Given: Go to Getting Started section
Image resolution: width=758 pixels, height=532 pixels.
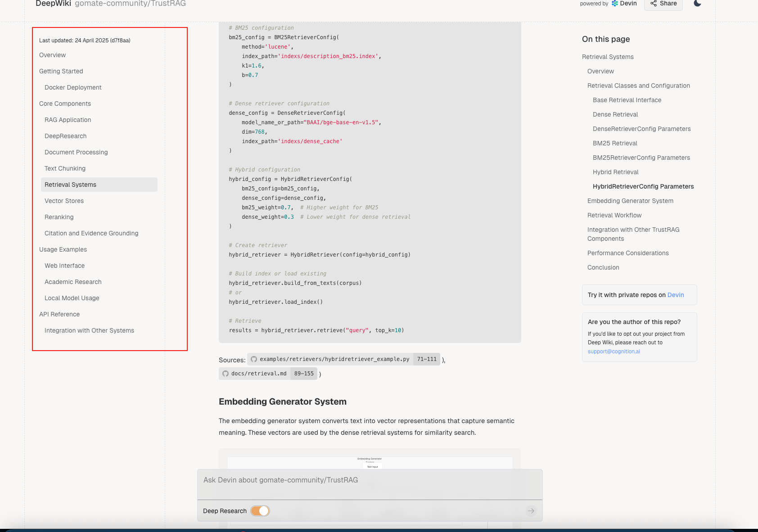Looking at the screenshot, I should [x=61, y=71].
